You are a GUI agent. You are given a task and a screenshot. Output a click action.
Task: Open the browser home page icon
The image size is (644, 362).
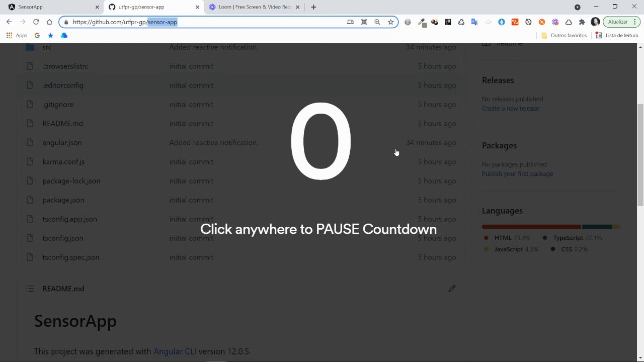pyautogui.click(x=49, y=22)
